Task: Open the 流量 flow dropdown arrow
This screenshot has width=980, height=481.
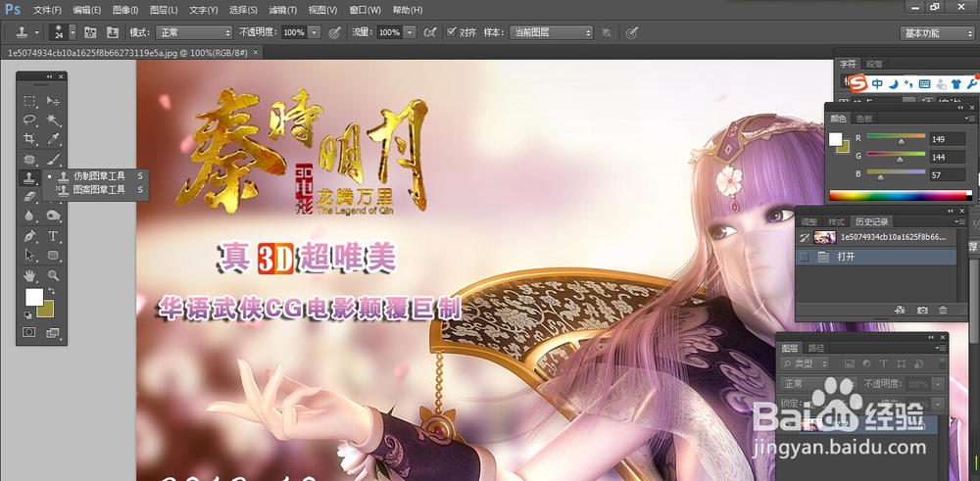Action: [410, 32]
